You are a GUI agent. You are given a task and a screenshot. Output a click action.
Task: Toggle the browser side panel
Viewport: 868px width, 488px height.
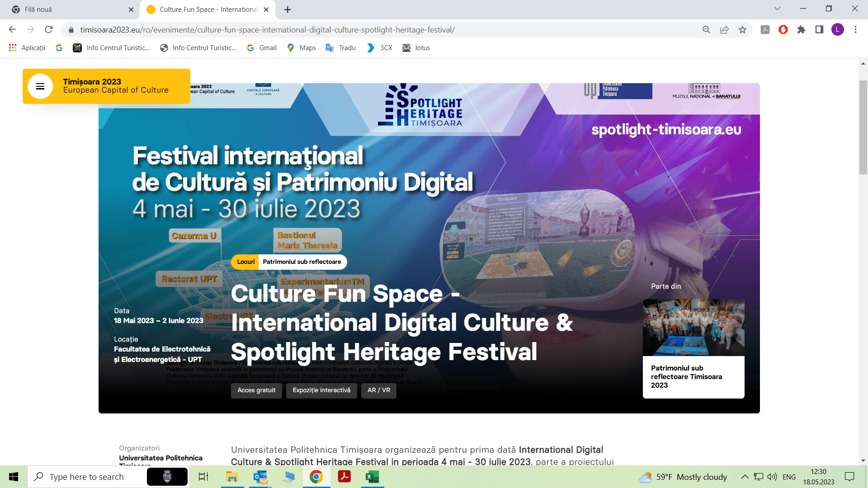click(819, 30)
